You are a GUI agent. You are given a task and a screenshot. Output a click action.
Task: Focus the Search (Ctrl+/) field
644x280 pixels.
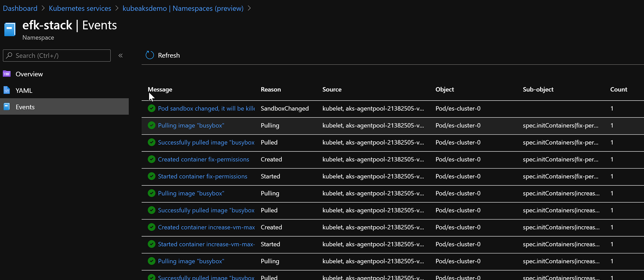[57, 55]
